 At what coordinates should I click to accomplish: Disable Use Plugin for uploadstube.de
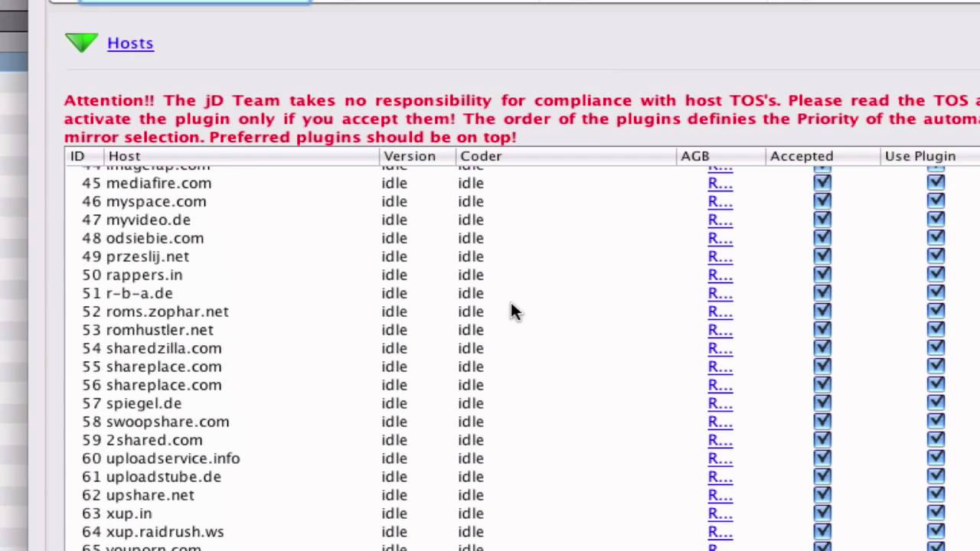(x=936, y=476)
